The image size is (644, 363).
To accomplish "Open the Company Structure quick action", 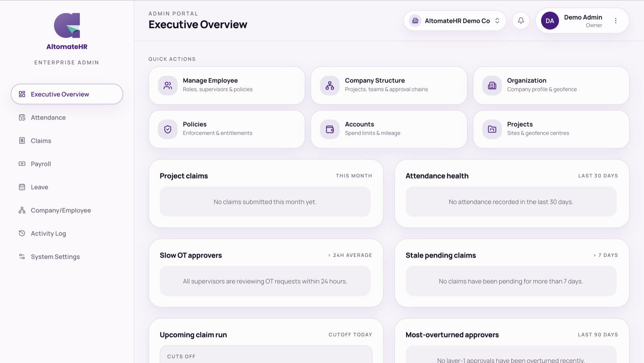I will [389, 86].
